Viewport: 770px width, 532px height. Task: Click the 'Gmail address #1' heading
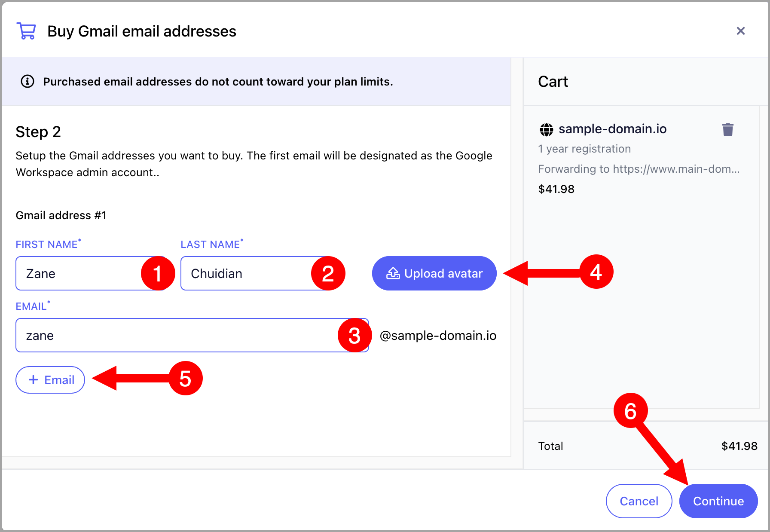coord(61,215)
